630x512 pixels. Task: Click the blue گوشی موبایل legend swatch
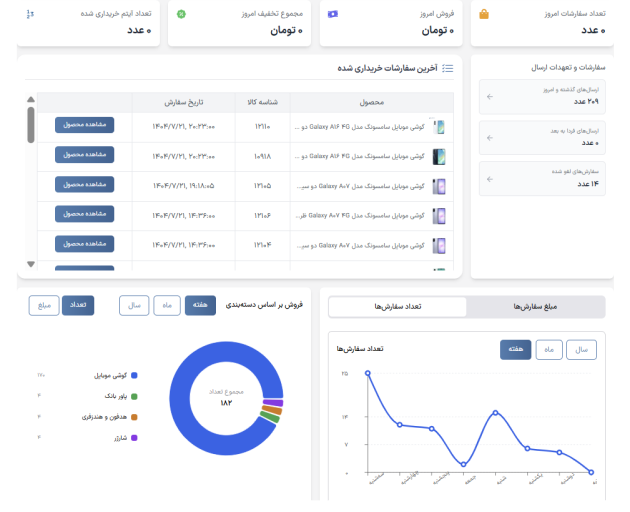click(134, 375)
